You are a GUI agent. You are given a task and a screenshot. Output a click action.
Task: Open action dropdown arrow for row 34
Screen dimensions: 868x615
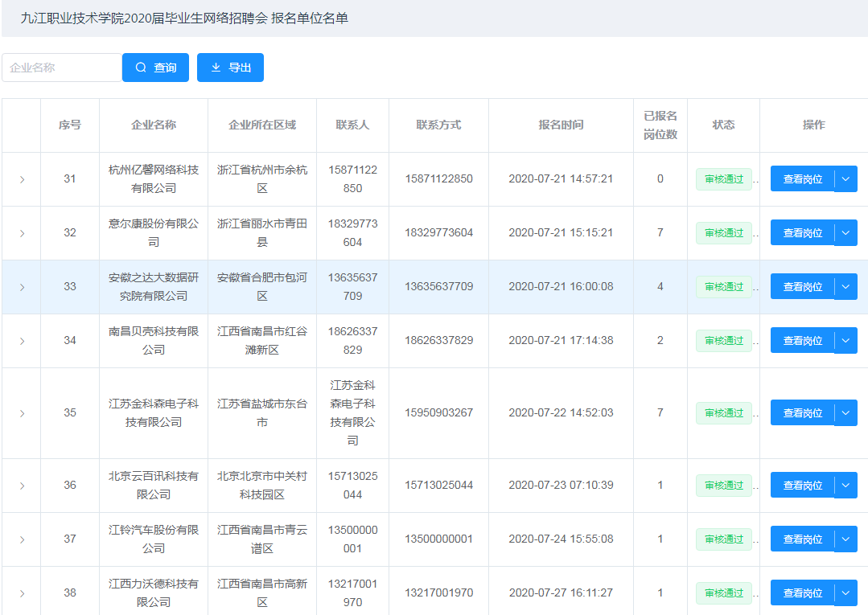coord(845,340)
